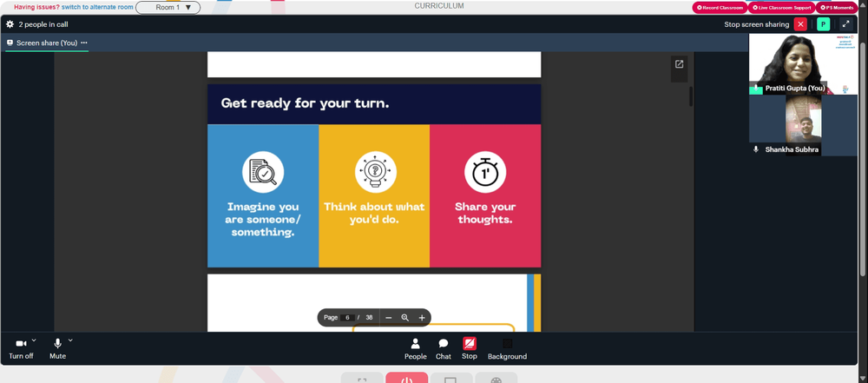
Task: Click the palette icon below call
Action: (x=496, y=379)
